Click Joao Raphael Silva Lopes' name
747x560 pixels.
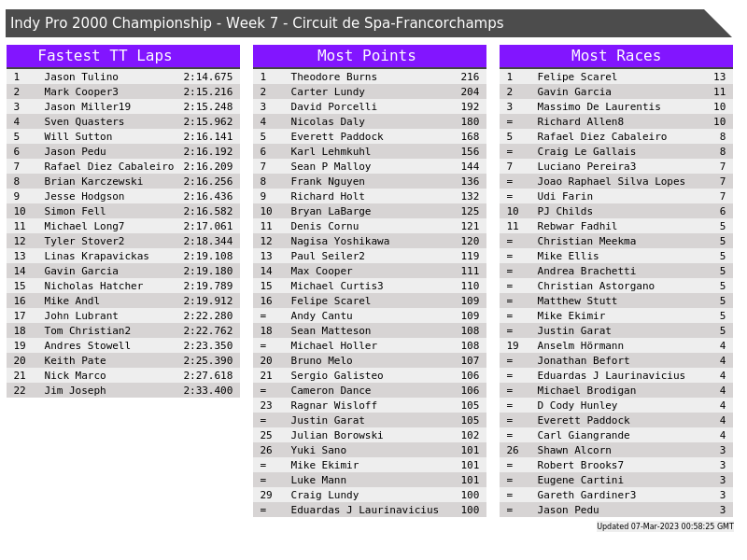tap(611, 181)
